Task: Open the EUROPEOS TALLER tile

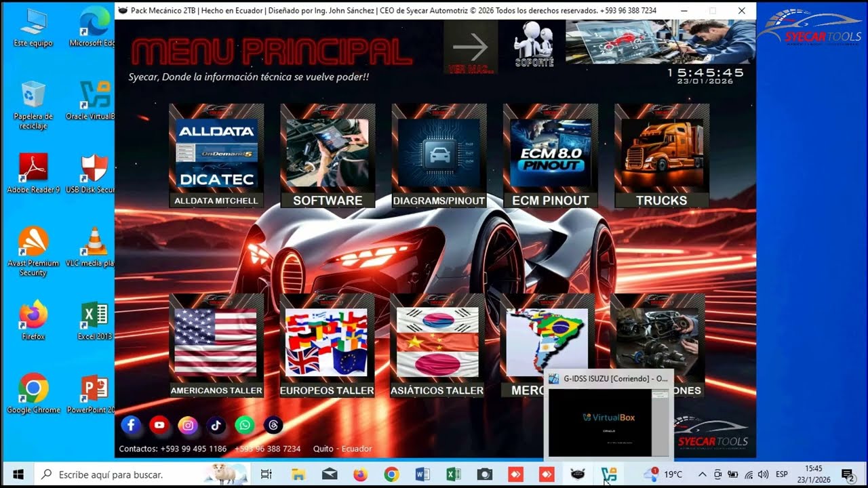Action: click(x=327, y=346)
